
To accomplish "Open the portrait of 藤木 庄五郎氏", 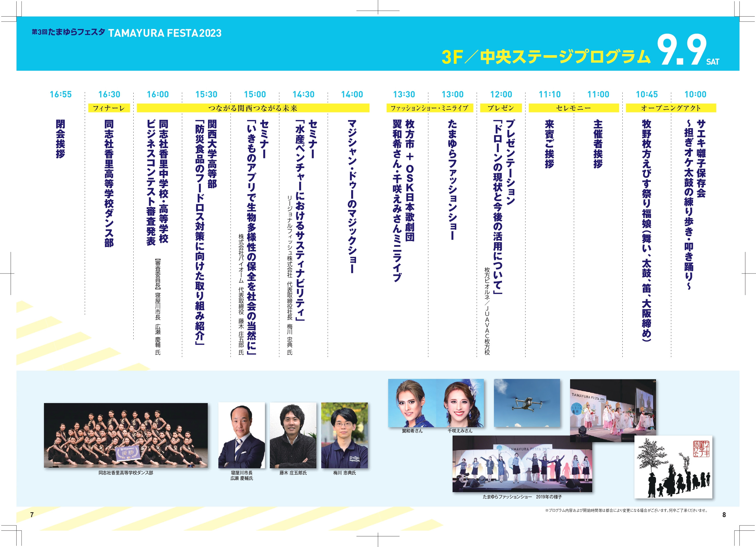I will 293,435.
